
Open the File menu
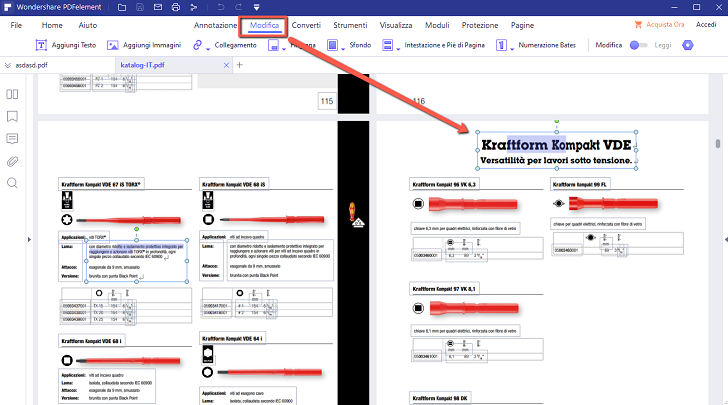[x=16, y=25]
